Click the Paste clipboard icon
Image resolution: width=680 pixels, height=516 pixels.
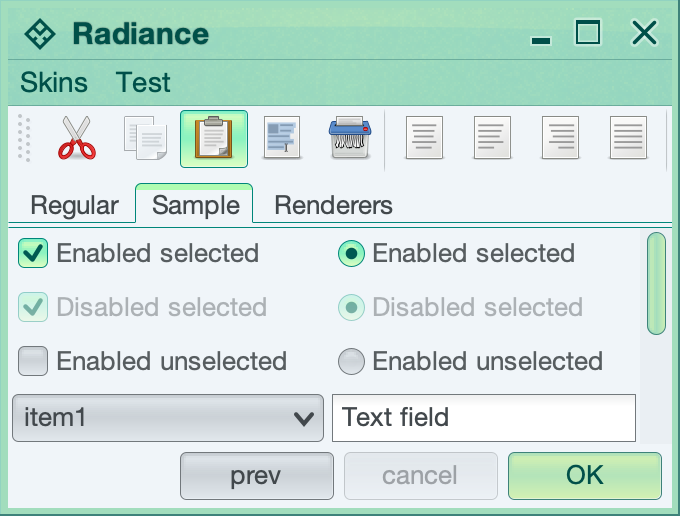click(214, 138)
